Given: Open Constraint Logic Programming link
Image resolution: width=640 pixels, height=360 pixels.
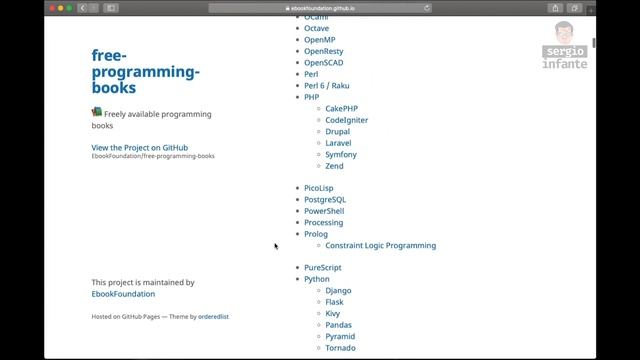Looking at the screenshot, I should coord(381,246).
